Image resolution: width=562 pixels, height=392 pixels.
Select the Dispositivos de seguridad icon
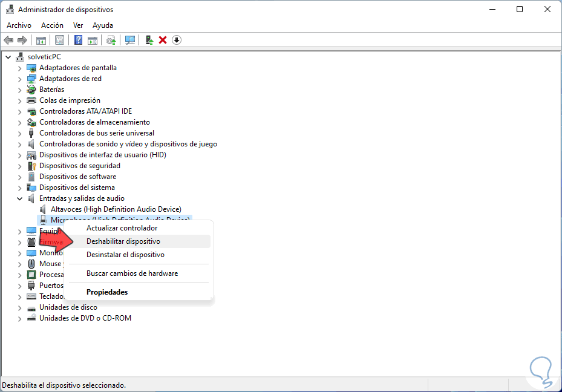click(x=31, y=166)
